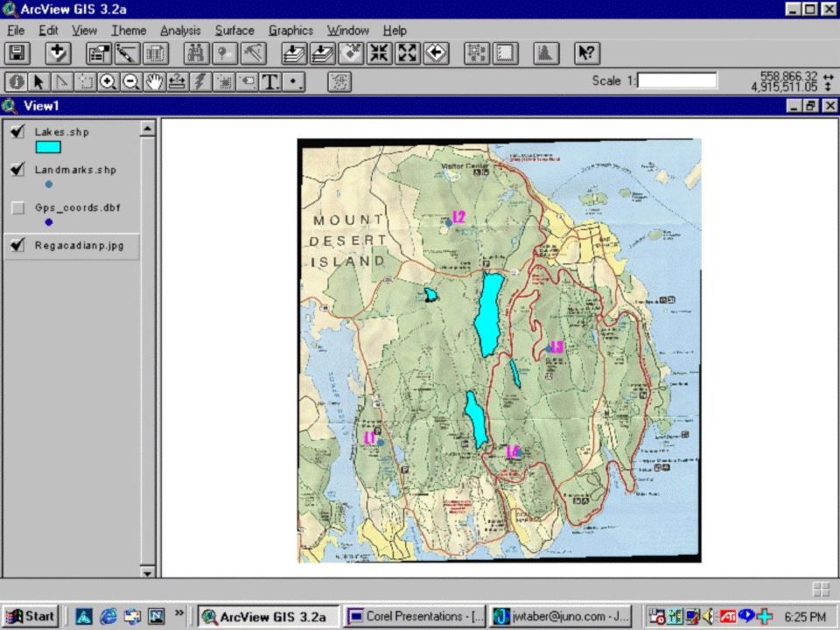Image resolution: width=840 pixels, height=630 pixels.
Task: Select the Label tag tool
Action: (x=247, y=81)
